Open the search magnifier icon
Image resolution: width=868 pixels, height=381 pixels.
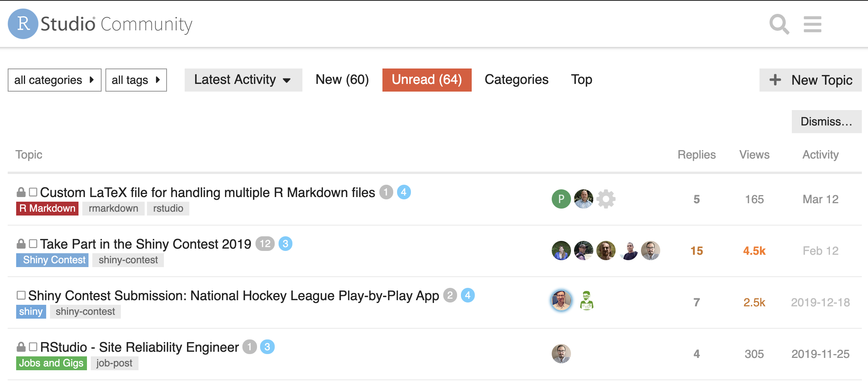tap(779, 24)
